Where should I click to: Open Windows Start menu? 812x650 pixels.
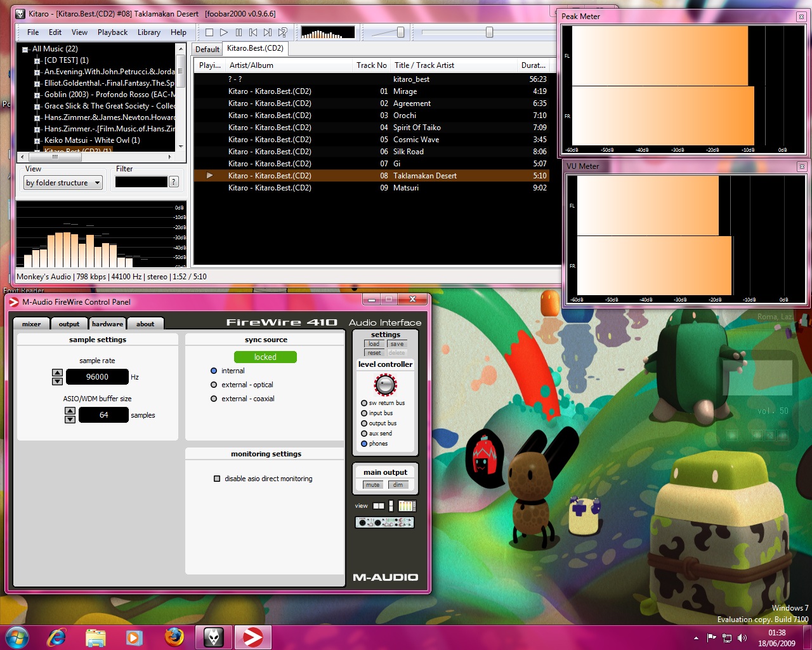coord(17,637)
